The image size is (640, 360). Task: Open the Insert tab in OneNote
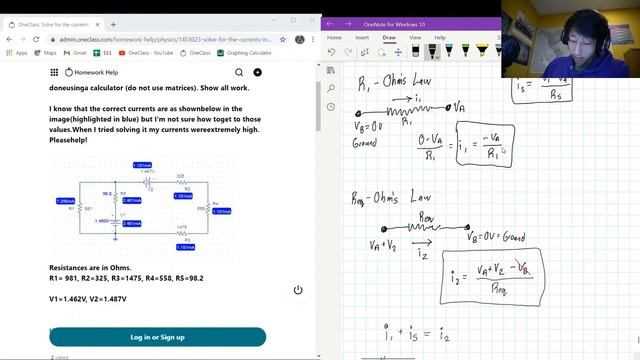pyautogui.click(x=362, y=38)
